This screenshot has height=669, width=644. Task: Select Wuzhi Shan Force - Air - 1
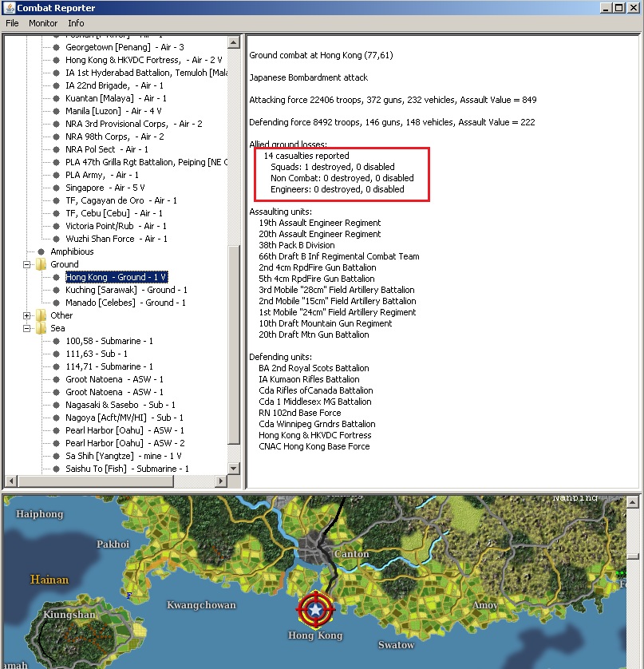117,239
